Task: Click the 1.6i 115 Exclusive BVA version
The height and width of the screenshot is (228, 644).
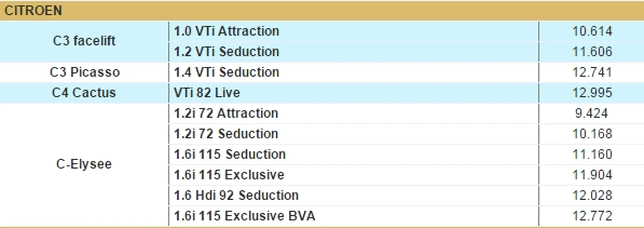Action: coord(244,216)
